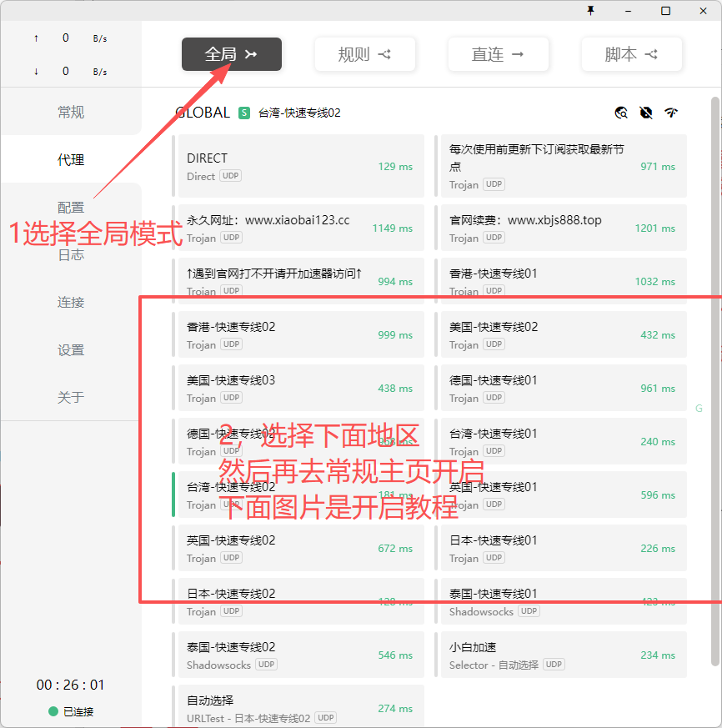Image resolution: width=722 pixels, height=728 pixels.
Task: Collapse the GLOBAL proxy group header
Action: point(203,113)
